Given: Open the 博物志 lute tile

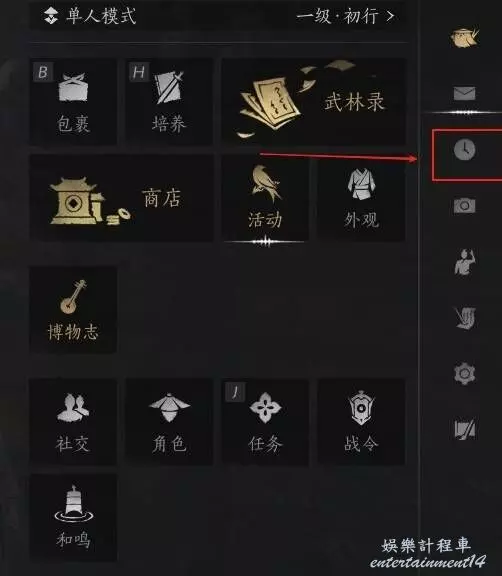Looking at the screenshot, I should 73,310.
